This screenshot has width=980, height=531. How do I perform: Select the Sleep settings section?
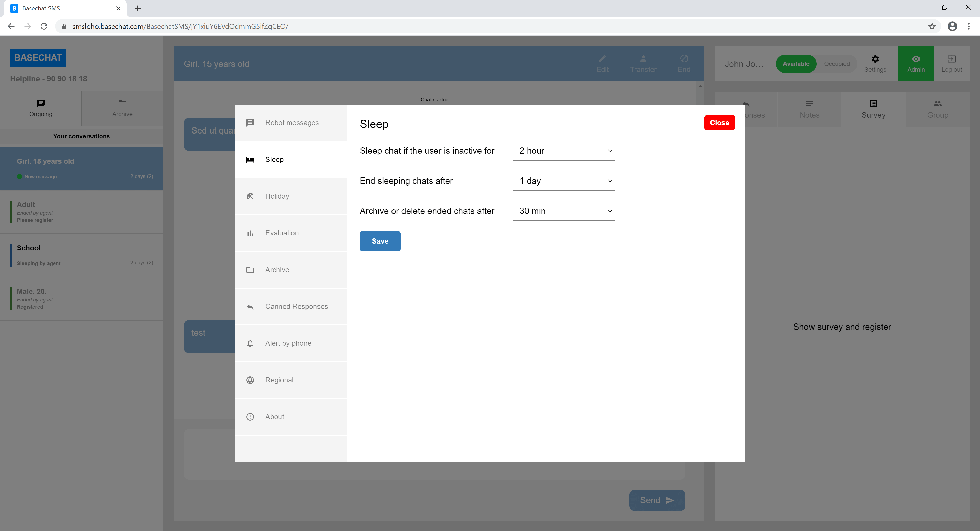[291, 160]
